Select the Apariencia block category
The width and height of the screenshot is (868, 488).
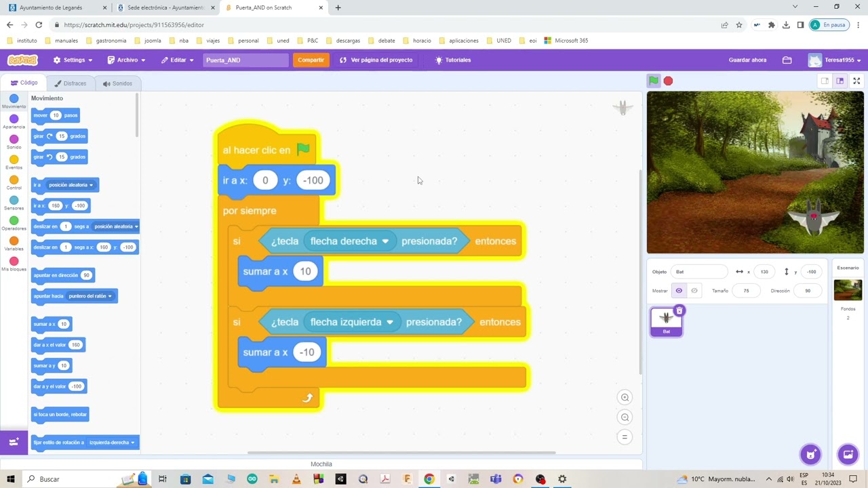pyautogui.click(x=14, y=122)
